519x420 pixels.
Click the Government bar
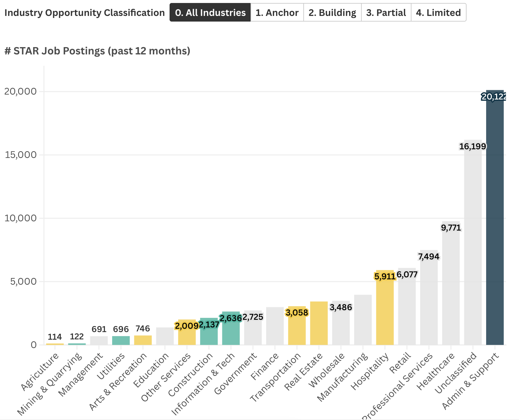pos(253,328)
